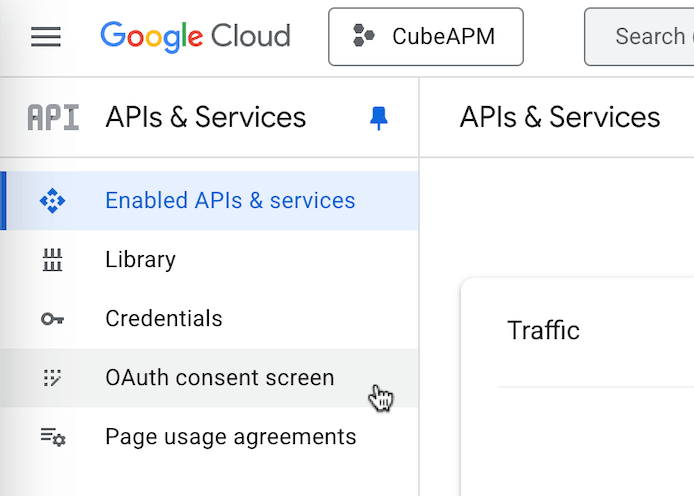Screen dimensions: 694x496
Task: Click the Page usage agreements settings icon
Action: (x=53, y=437)
